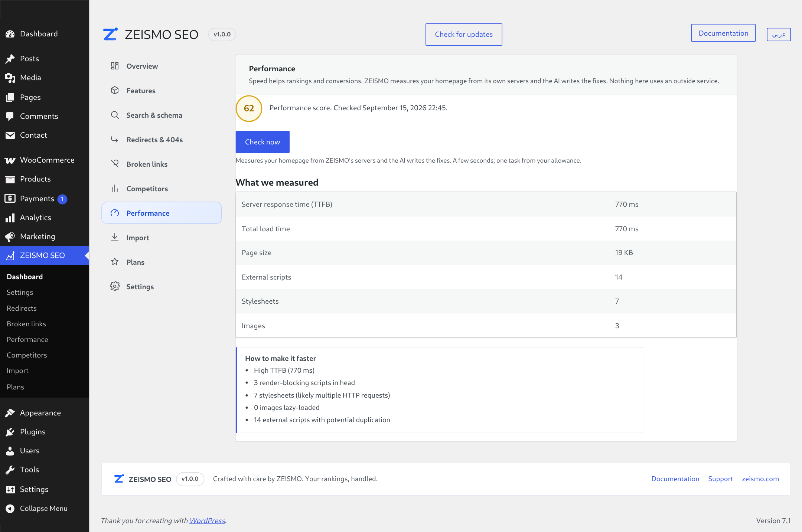Click the 62 performance score circle
The width and height of the screenshot is (802, 532).
coord(249,108)
